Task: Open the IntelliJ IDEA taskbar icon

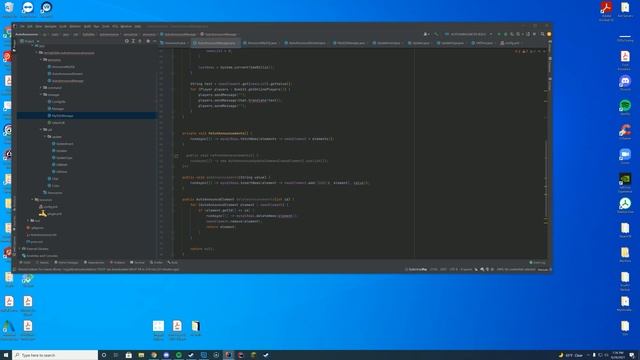Action: tap(229, 355)
